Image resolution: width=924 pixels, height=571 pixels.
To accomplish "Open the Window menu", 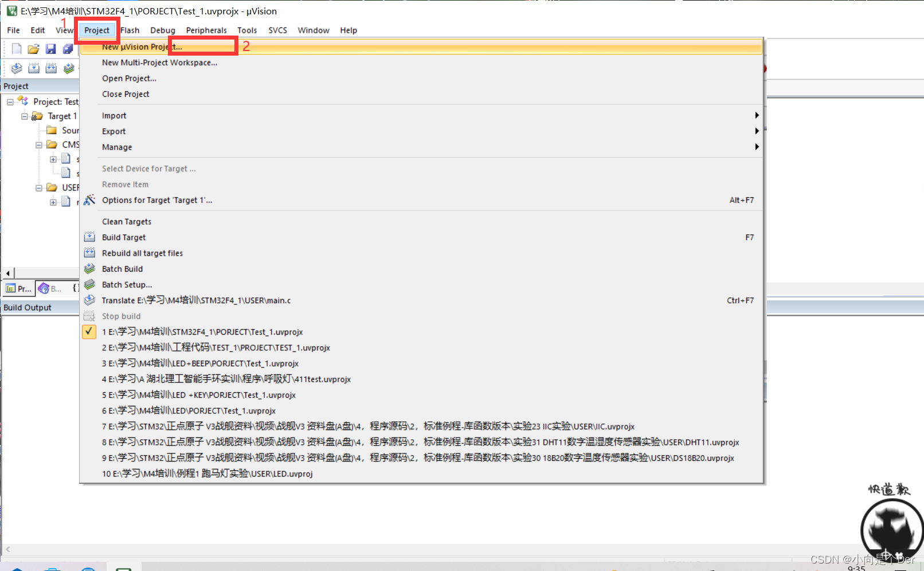I will (314, 30).
